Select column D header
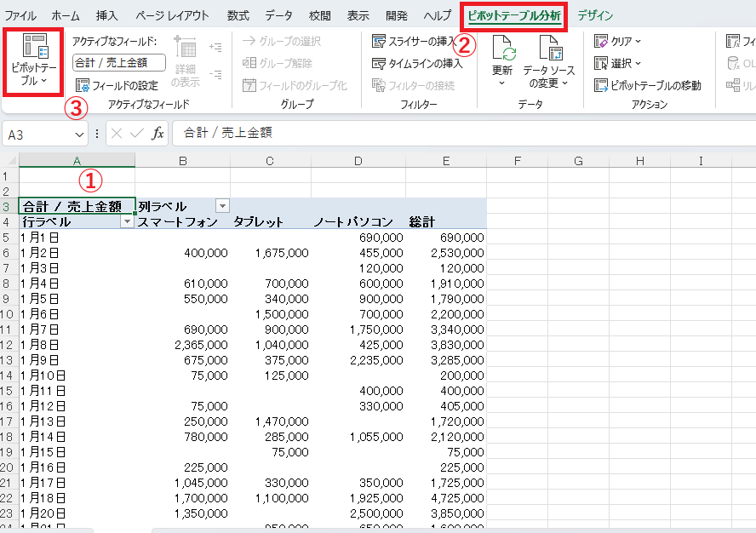This screenshot has height=533, width=756. 358,161
